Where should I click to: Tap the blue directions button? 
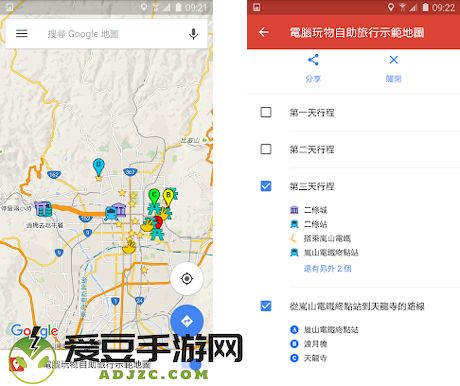(187, 321)
